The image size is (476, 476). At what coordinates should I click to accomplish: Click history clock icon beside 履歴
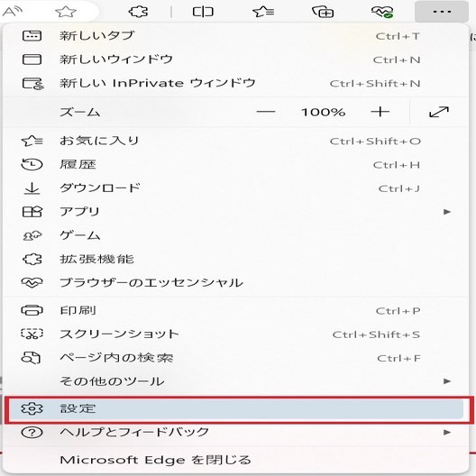point(32,165)
